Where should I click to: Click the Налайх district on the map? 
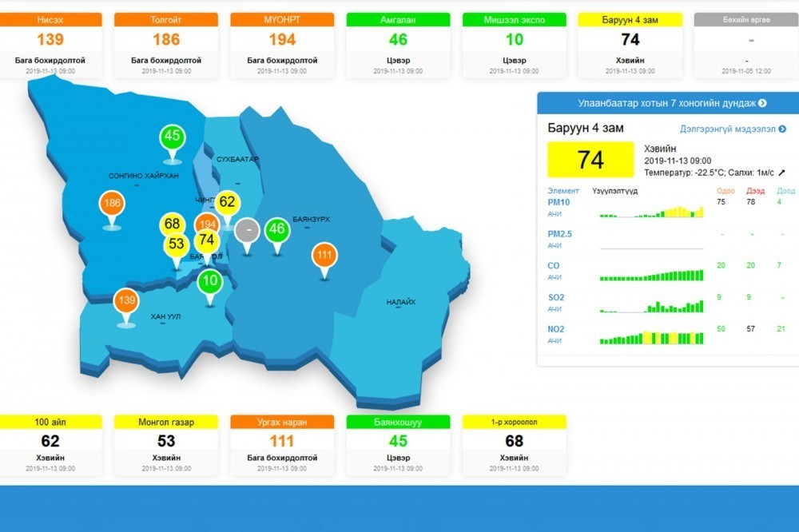click(401, 301)
